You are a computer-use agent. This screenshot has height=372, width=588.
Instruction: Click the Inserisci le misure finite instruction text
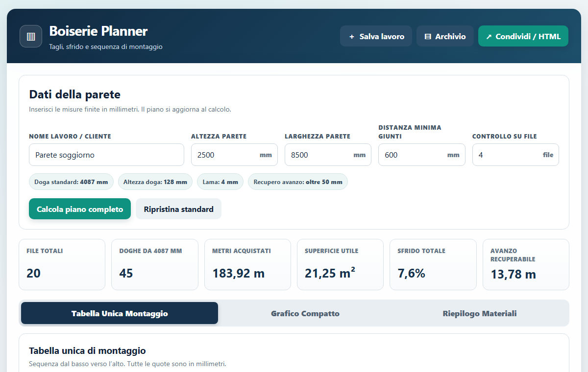click(130, 109)
